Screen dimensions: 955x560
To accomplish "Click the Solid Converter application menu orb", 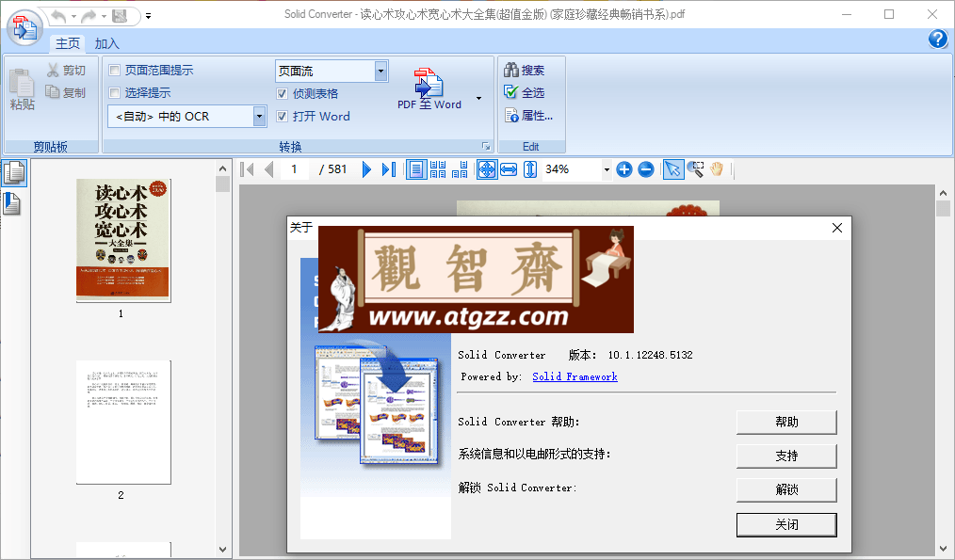I will click(25, 28).
